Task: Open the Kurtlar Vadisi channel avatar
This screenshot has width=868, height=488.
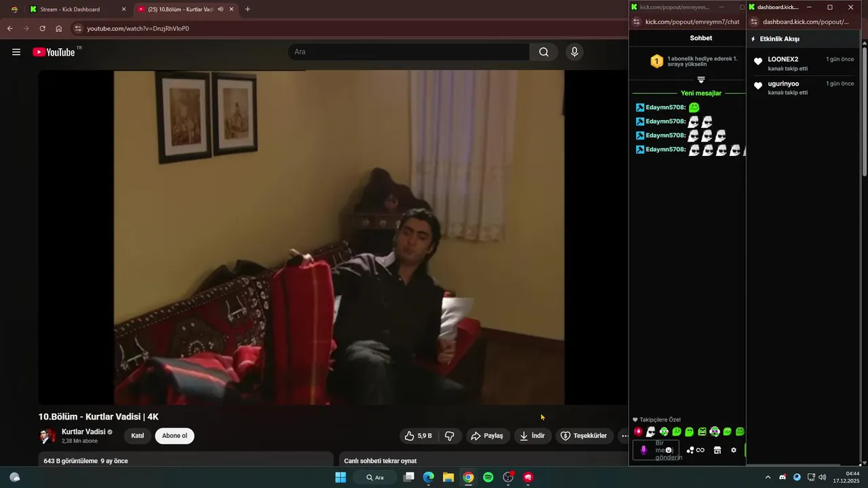Action: [x=47, y=436]
